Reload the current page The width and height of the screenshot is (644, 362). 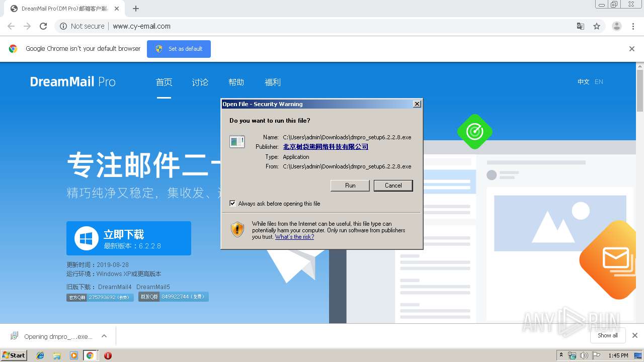tap(43, 26)
